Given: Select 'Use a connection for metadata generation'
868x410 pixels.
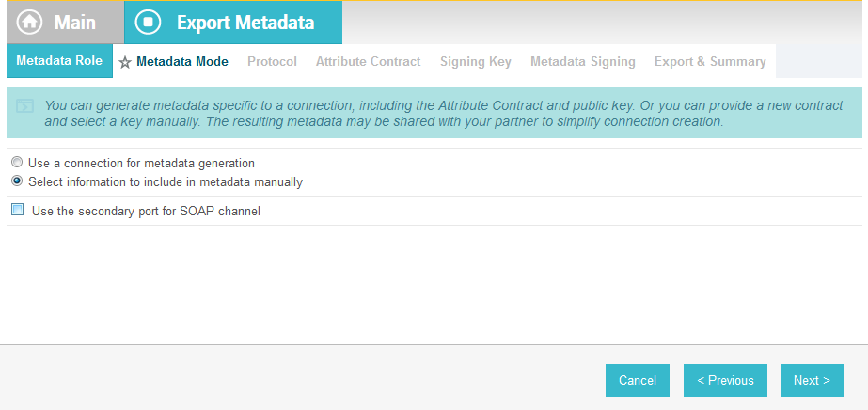Looking at the screenshot, I should coord(17,163).
